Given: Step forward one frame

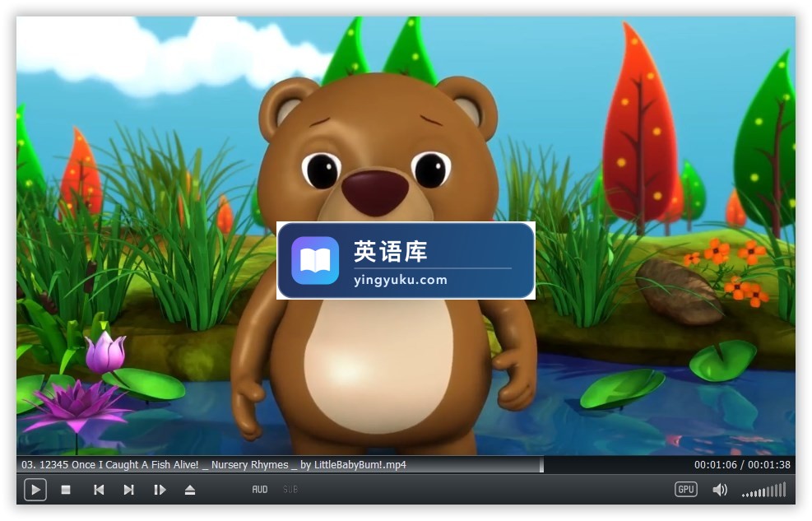Looking at the screenshot, I should pos(160,490).
